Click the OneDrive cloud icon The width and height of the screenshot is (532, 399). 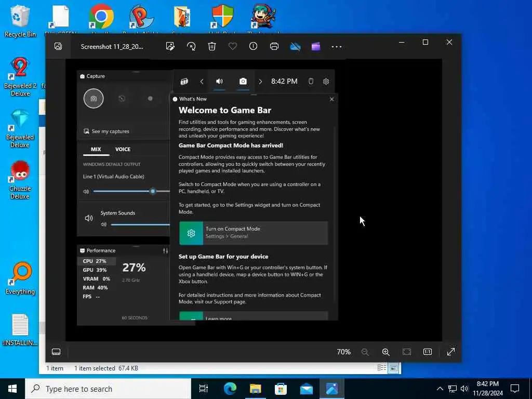tap(295, 46)
